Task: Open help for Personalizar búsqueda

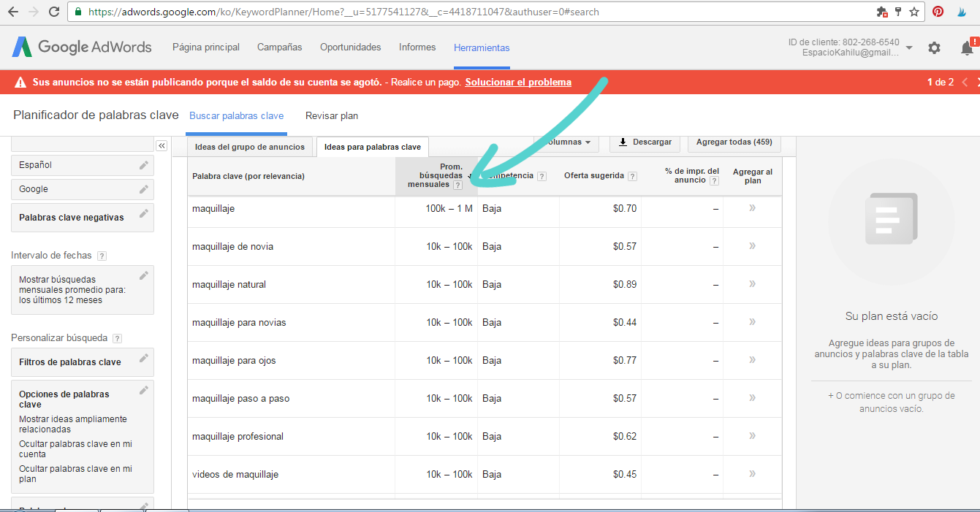Action: pos(117,338)
